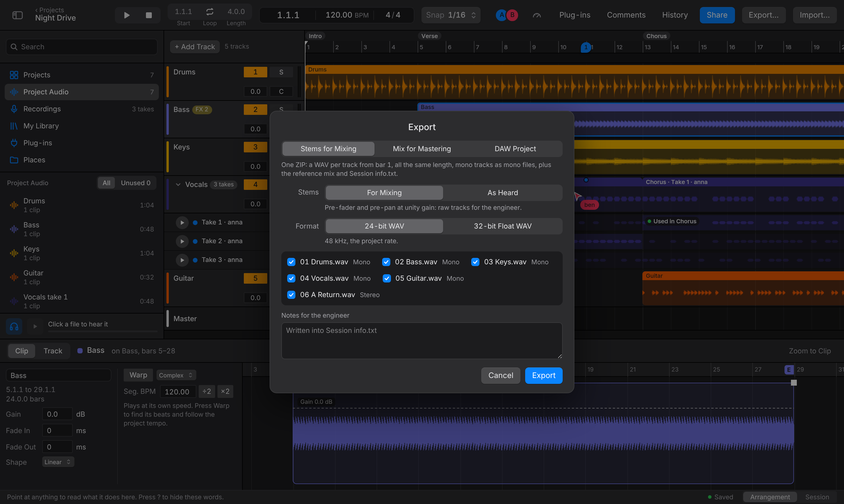Open the Warp mode Complex dropdown
This screenshot has height=504, width=844.
tap(176, 375)
